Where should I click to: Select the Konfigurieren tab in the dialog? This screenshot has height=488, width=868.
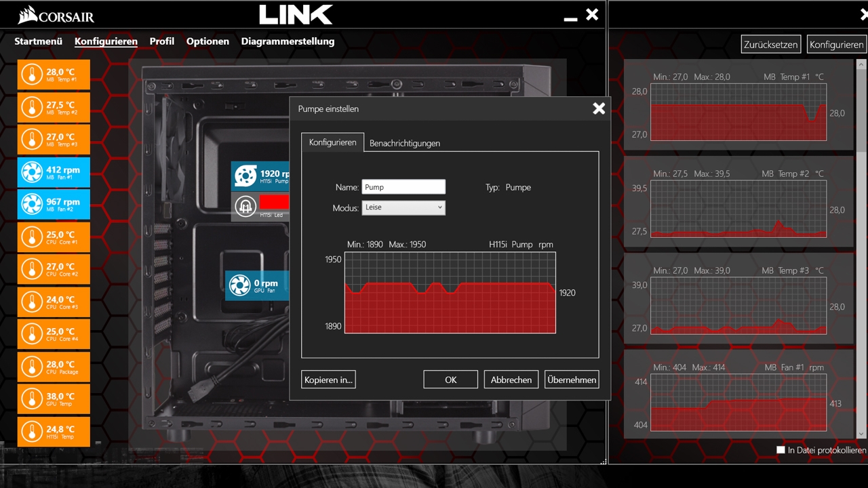click(x=333, y=142)
